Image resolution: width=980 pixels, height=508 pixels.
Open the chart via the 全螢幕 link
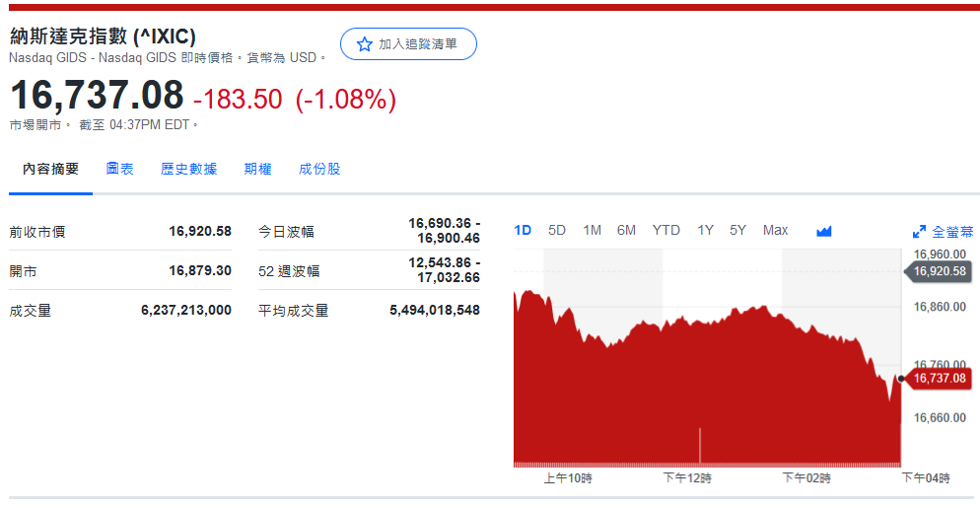pyautogui.click(x=952, y=232)
